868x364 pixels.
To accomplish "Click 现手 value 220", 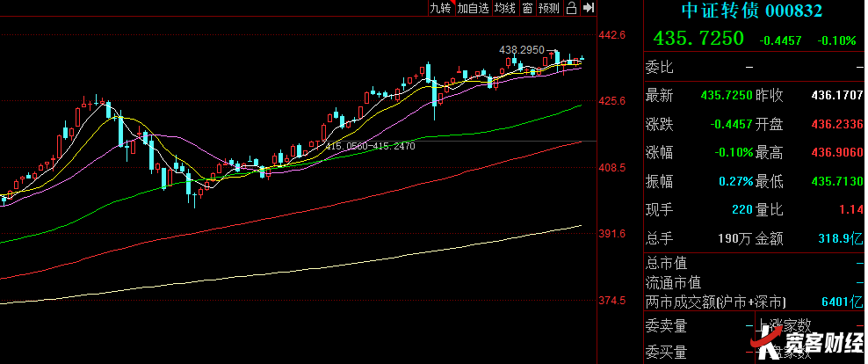I will [x=742, y=210].
